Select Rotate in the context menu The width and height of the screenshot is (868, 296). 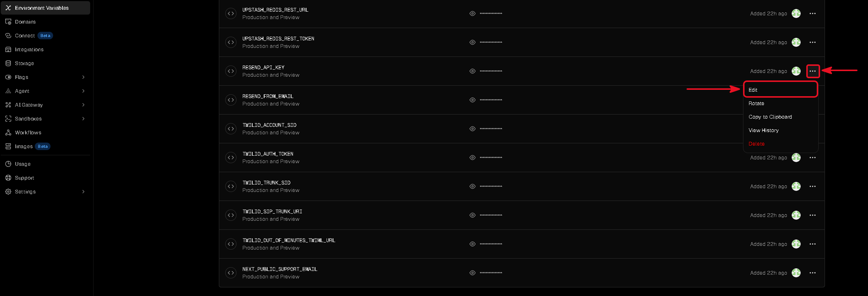tap(780, 103)
